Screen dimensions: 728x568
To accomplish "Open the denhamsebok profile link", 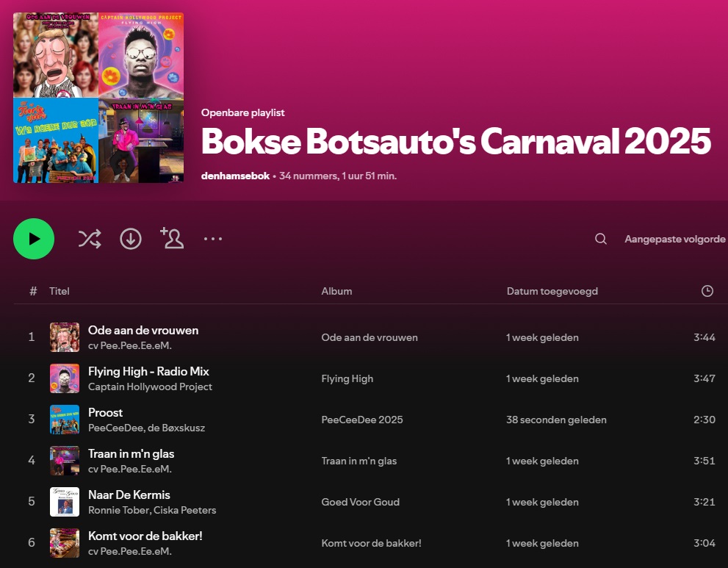I will coord(235,176).
